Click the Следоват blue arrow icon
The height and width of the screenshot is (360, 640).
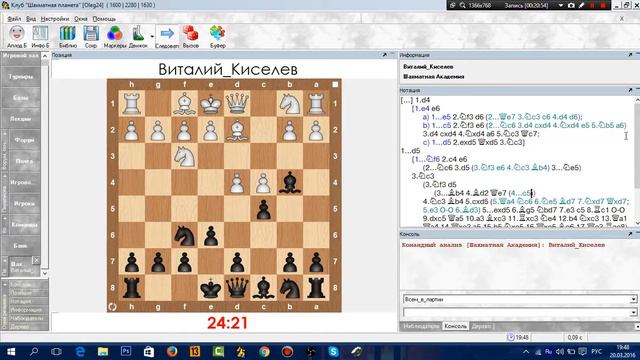pos(167,36)
